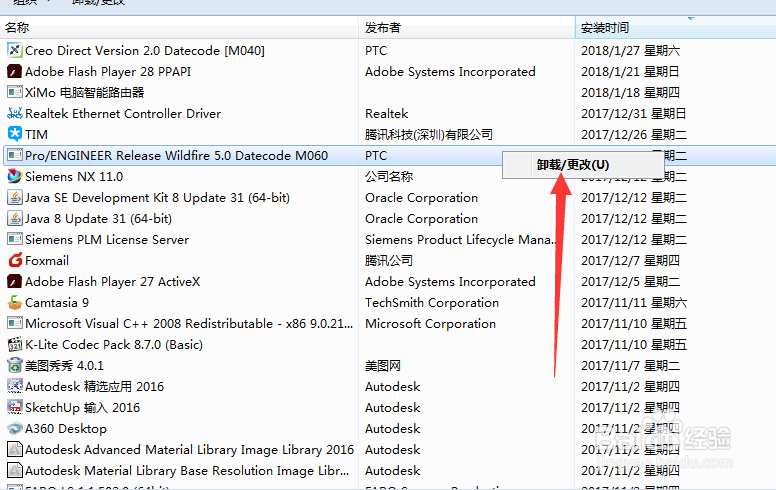Screen dimensions: 776x490
Task: Select Siemens PLM License Server name
Action: 107,240
